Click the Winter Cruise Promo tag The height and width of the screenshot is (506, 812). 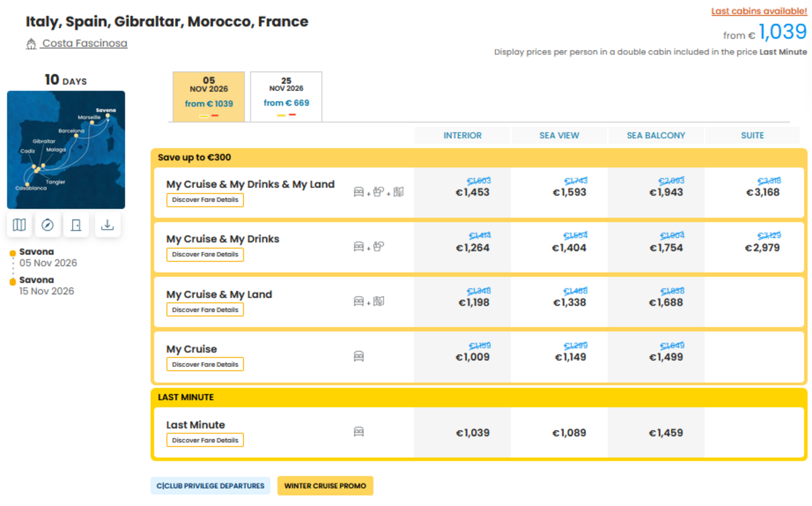pyautogui.click(x=325, y=486)
